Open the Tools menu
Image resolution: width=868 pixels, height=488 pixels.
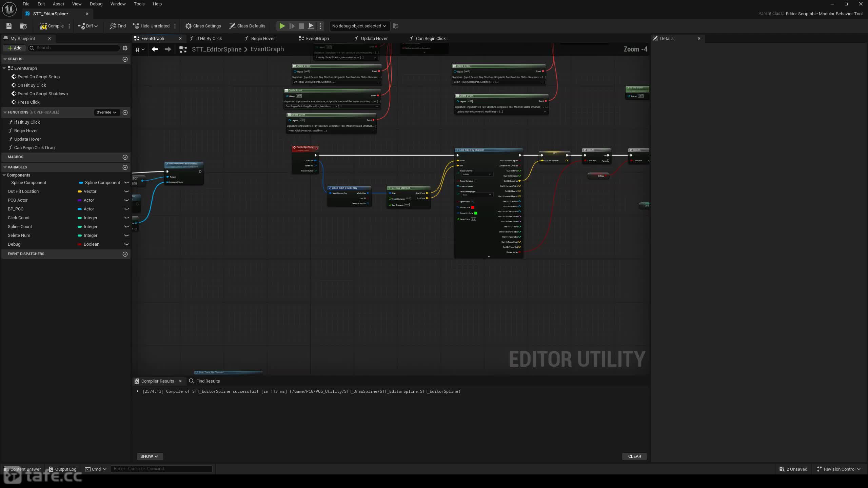[x=139, y=4]
